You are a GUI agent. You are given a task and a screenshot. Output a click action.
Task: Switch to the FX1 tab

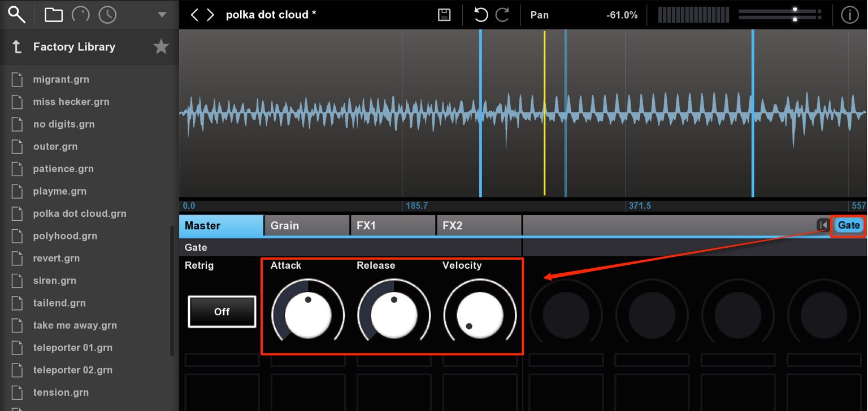click(393, 225)
